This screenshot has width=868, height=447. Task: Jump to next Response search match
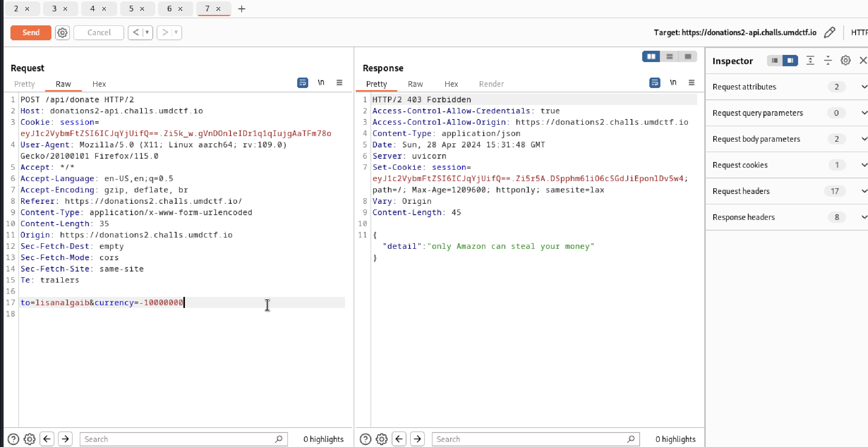pyautogui.click(x=418, y=439)
